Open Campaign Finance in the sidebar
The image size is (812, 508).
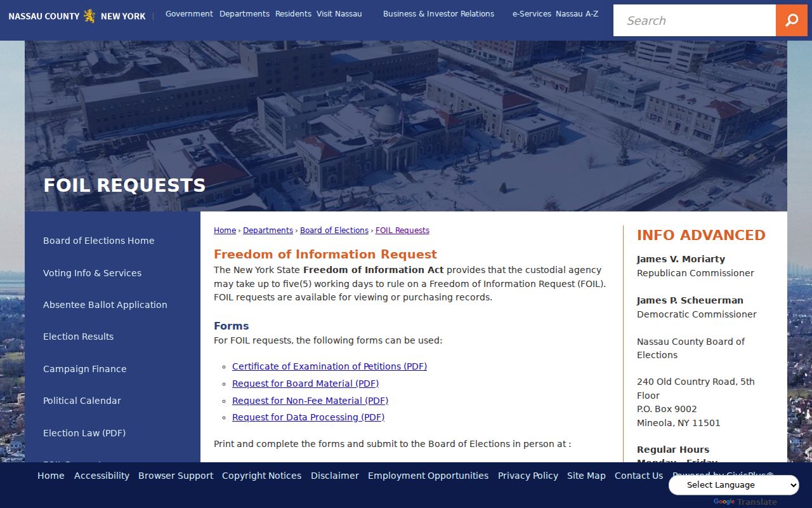coord(85,369)
